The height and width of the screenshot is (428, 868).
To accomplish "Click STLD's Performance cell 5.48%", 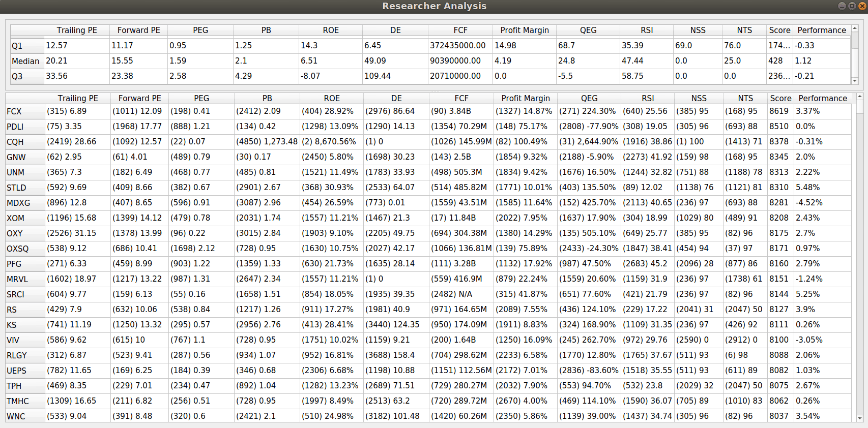I will [x=823, y=188].
